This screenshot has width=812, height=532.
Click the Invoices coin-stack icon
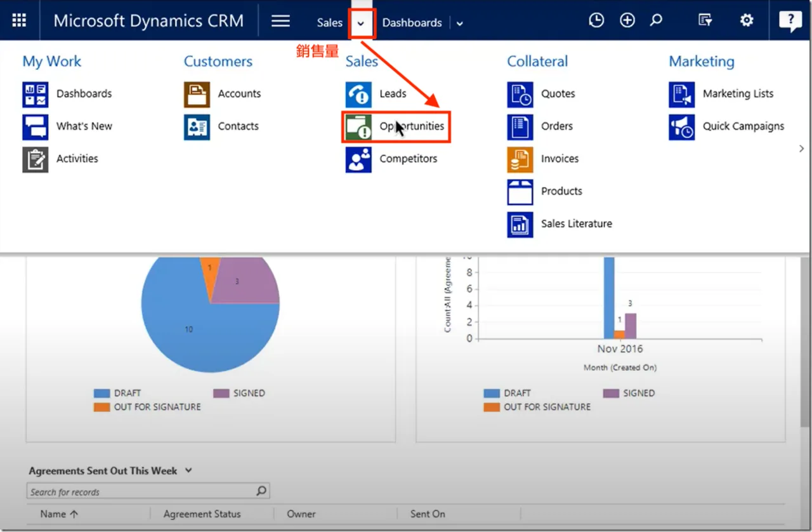coord(520,159)
